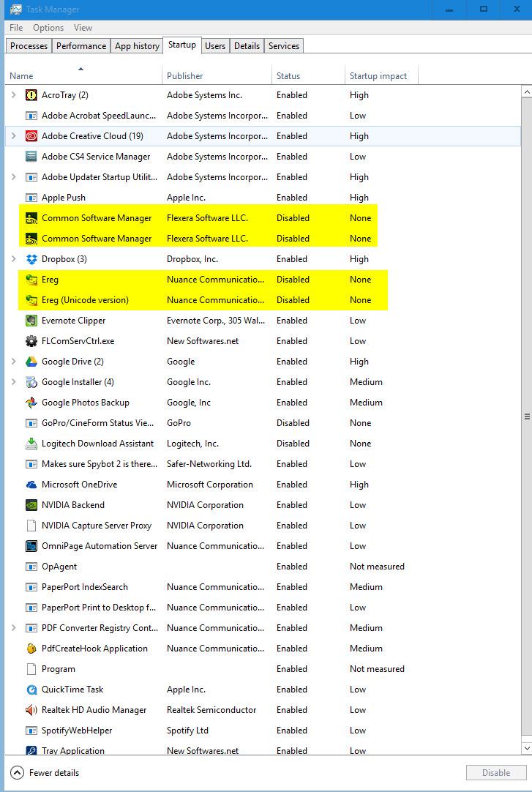Click the Spotify Ltd publisher cell
The width and height of the screenshot is (532, 792).
pos(187,731)
